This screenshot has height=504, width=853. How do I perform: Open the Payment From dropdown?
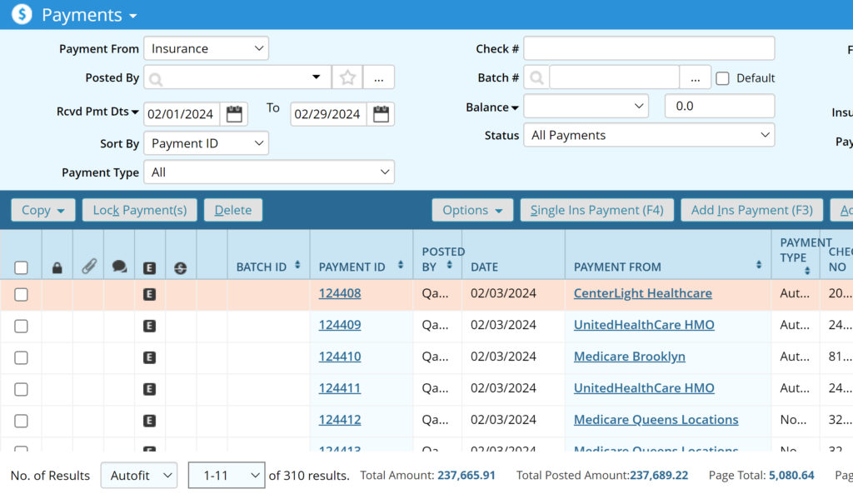[x=206, y=49]
